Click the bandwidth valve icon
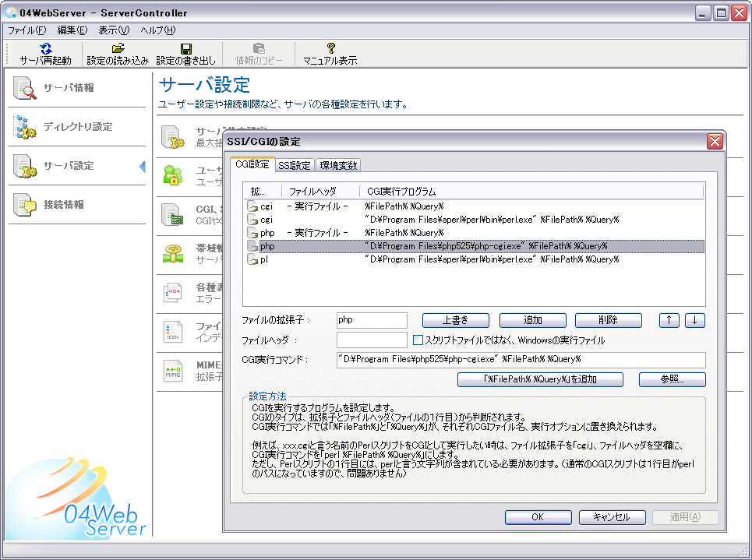 [x=173, y=254]
